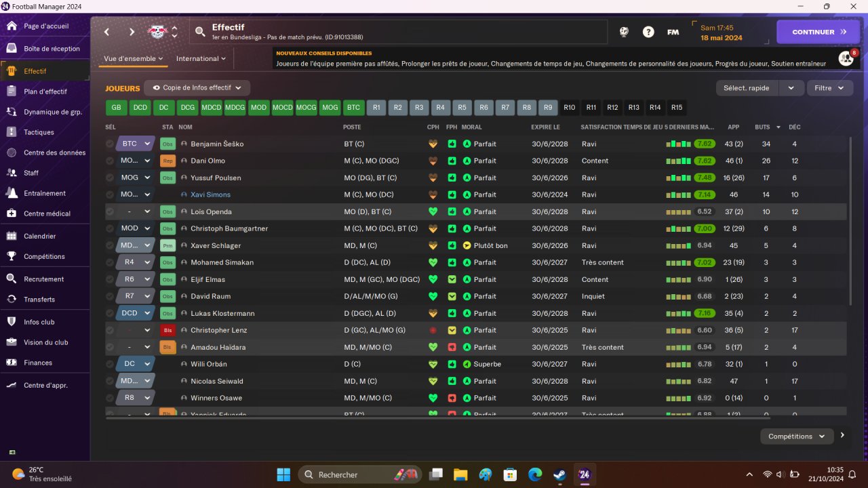868x488 pixels.
Task: Open the Entraînement section
Action: click(44, 193)
